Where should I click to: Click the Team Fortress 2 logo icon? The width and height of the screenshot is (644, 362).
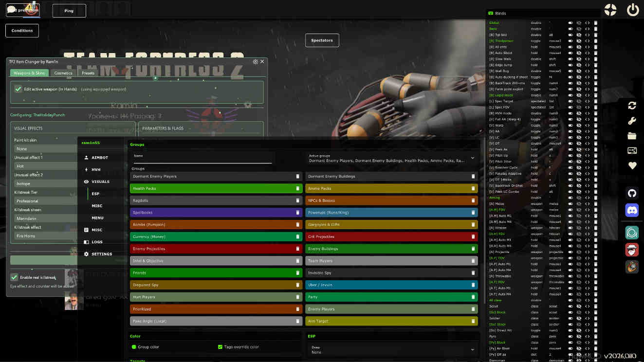[610, 10]
